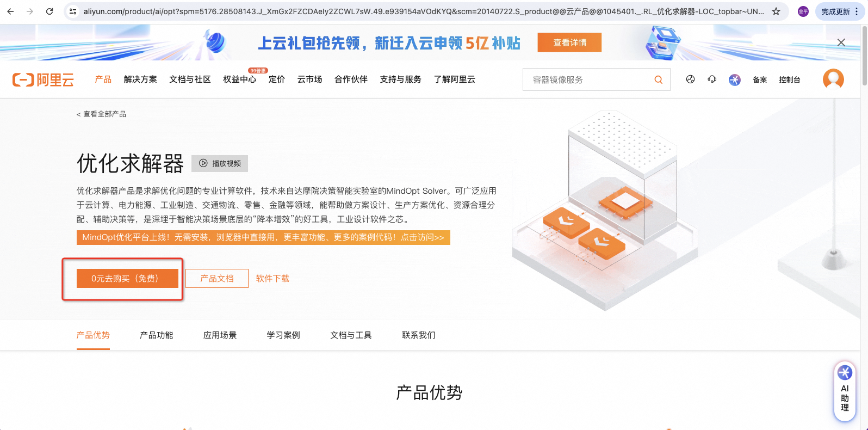Switch to the 文档与工具 tab
This screenshot has width=868, height=430.
(x=351, y=335)
